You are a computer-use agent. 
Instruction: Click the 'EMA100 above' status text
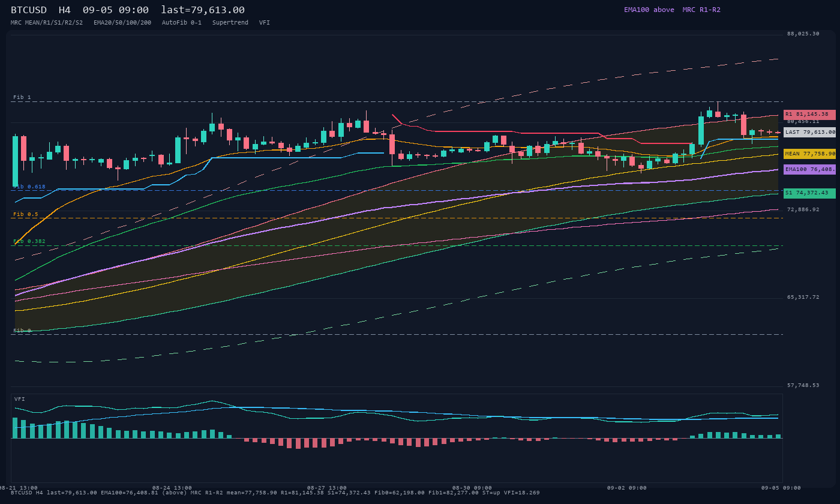(649, 10)
